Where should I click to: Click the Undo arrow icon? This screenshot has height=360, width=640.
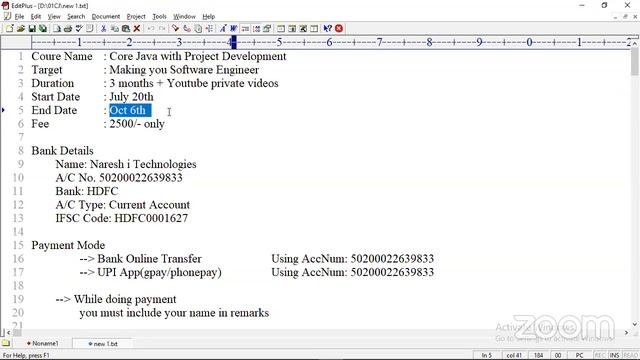pyautogui.click(x=151, y=29)
